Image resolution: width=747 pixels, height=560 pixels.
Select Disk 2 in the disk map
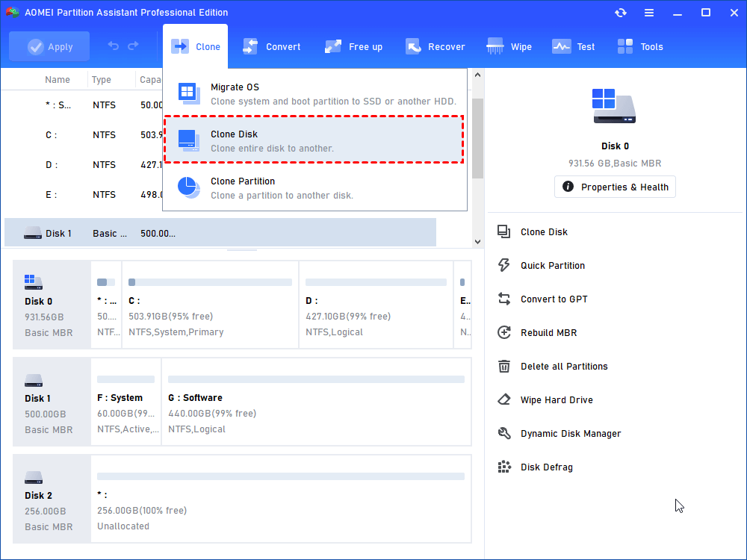point(52,499)
